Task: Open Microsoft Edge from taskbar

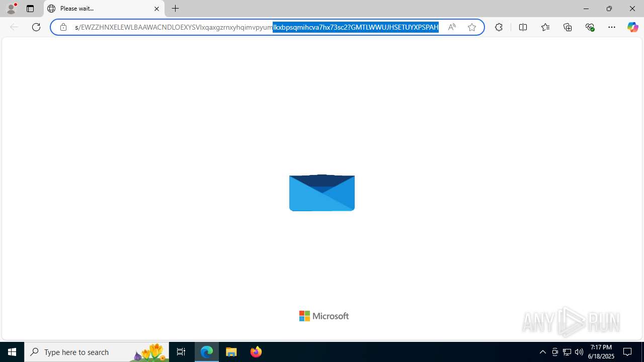Action: click(207, 352)
